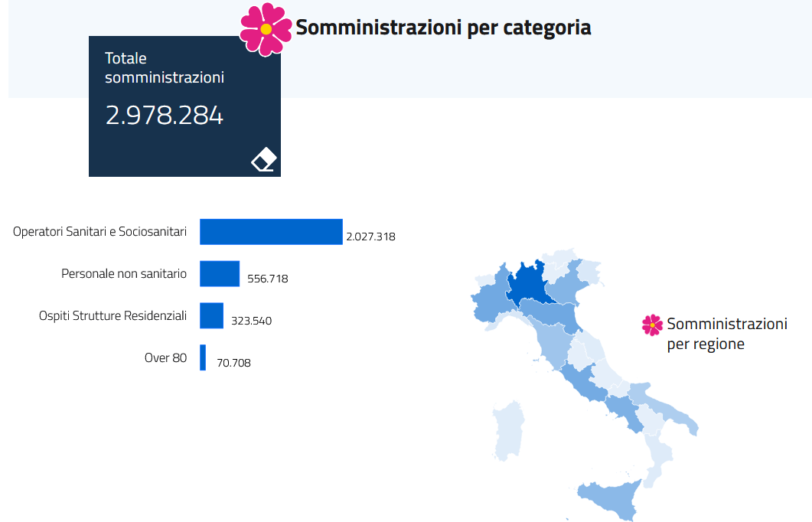Select the Over 80 bar
This screenshot has width=812, height=522.
[x=203, y=357]
